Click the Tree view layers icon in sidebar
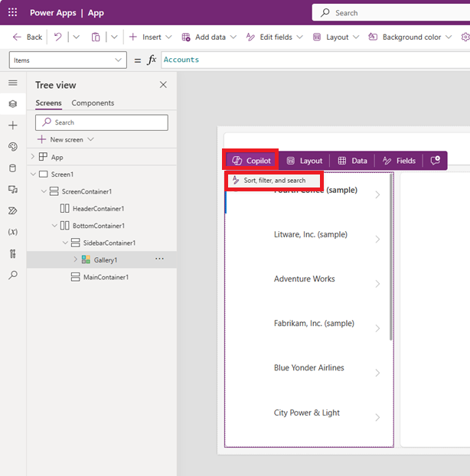This screenshot has width=470, height=476. 12,103
